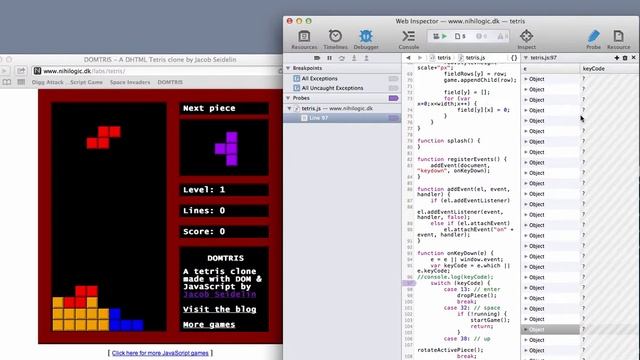Click the step into button
640x360 pixels.
[x=354, y=58]
